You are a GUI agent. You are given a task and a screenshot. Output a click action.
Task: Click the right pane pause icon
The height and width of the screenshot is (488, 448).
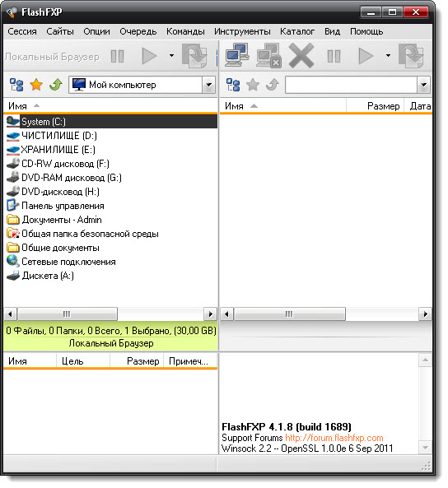(334, 57)
